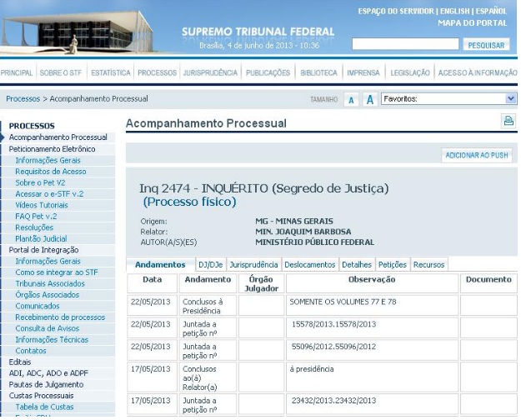The height and width of the screenshot is (420, 521).
Task: Open Peticionamento Eletrônico in the sidebar
Action: coord(58,148)
